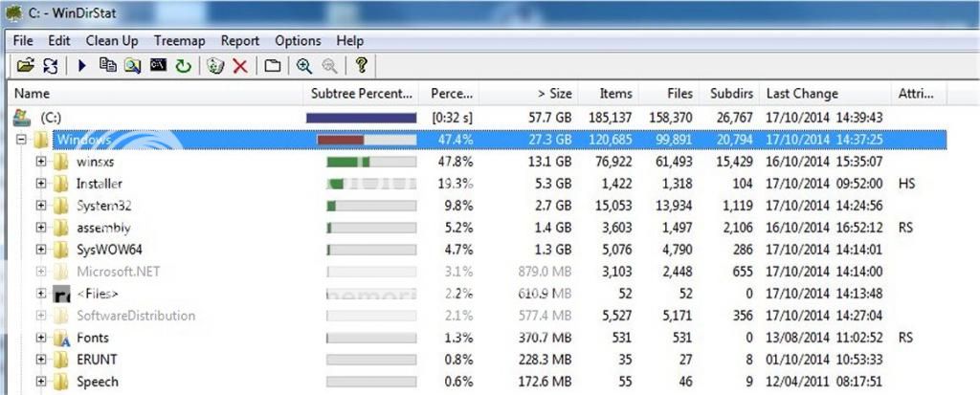
Task: Click the winsxs subtree percentage bar
Action: pos(370,162)
